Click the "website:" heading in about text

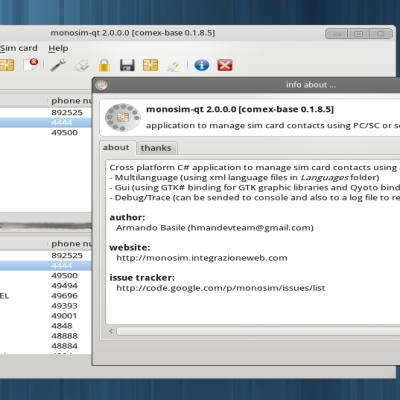tap(130, 248)
